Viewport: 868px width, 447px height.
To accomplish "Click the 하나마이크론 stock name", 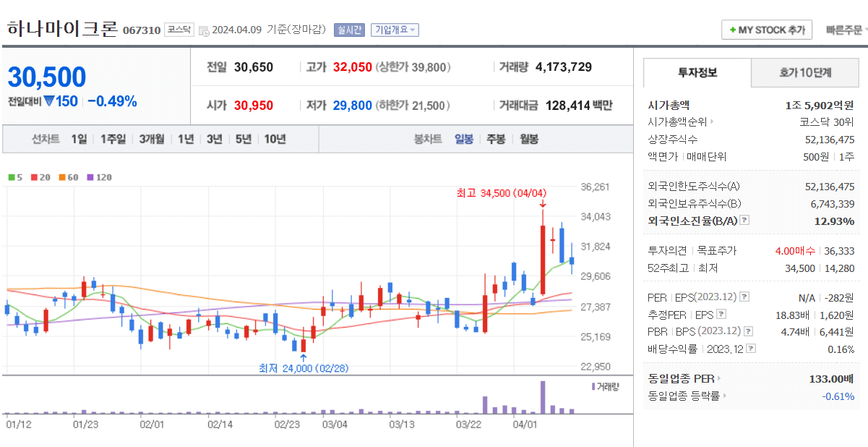I will (x=61, y=29).
